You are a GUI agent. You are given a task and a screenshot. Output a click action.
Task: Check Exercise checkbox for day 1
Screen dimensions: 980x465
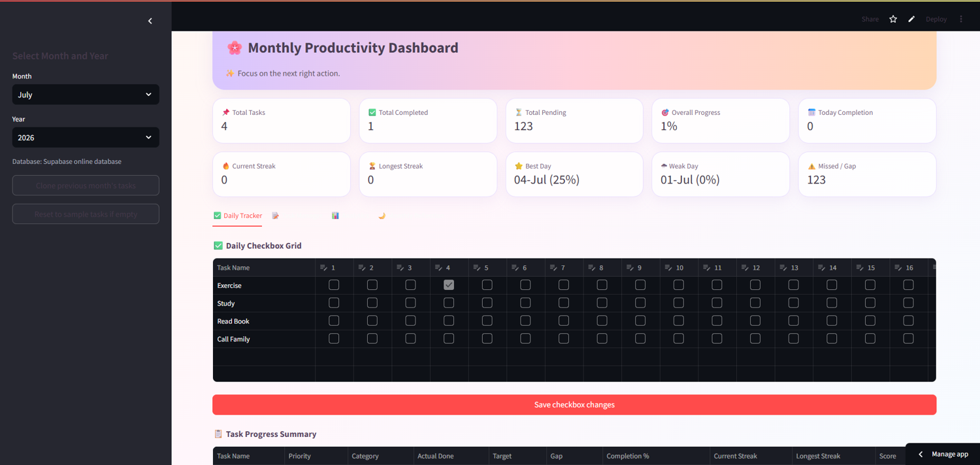point(334,285)
